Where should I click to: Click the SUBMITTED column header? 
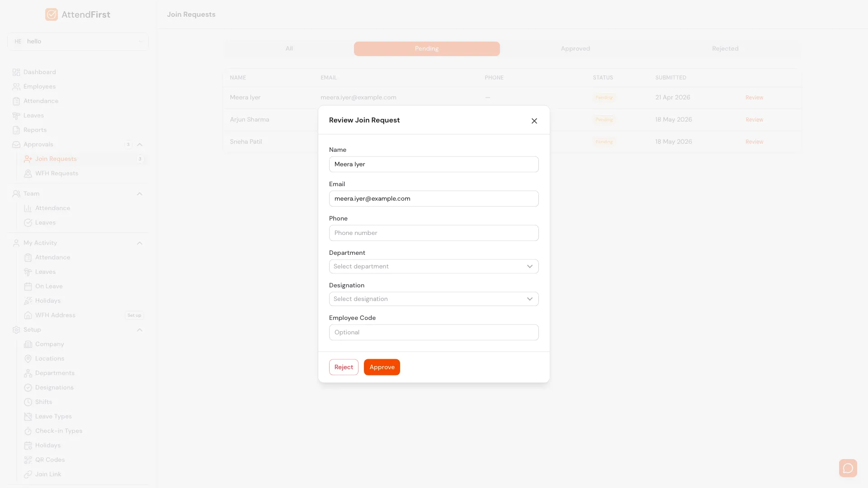671,78
